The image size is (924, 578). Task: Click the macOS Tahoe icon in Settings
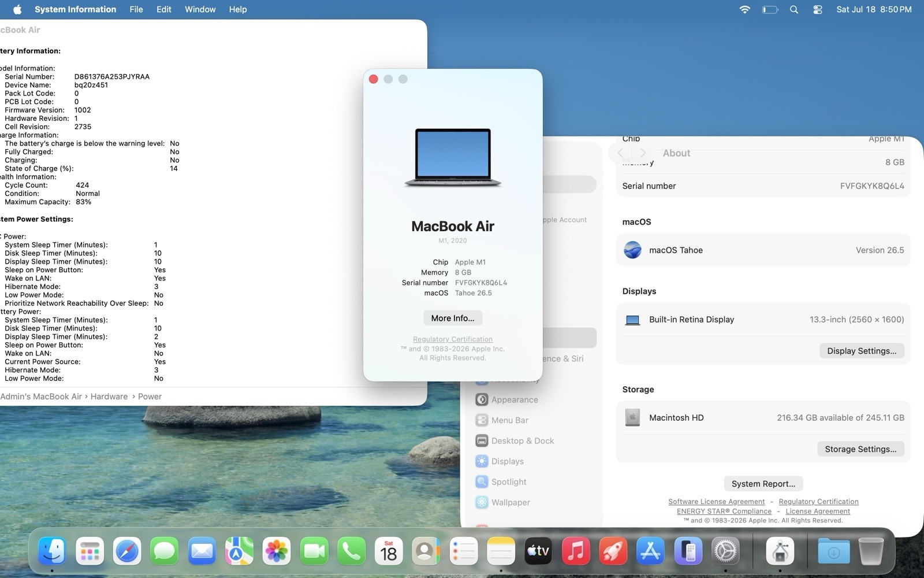[x=632, y=250]
